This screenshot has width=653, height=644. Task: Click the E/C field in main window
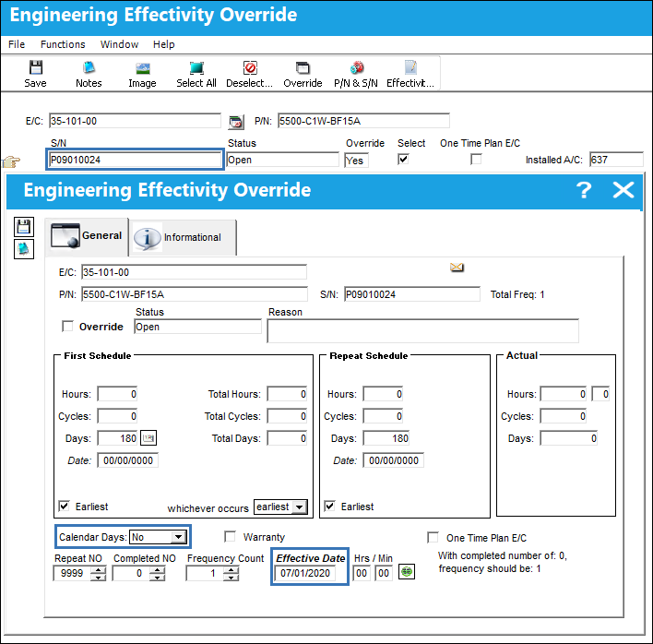pyautogui.click(x=135, y=121)
